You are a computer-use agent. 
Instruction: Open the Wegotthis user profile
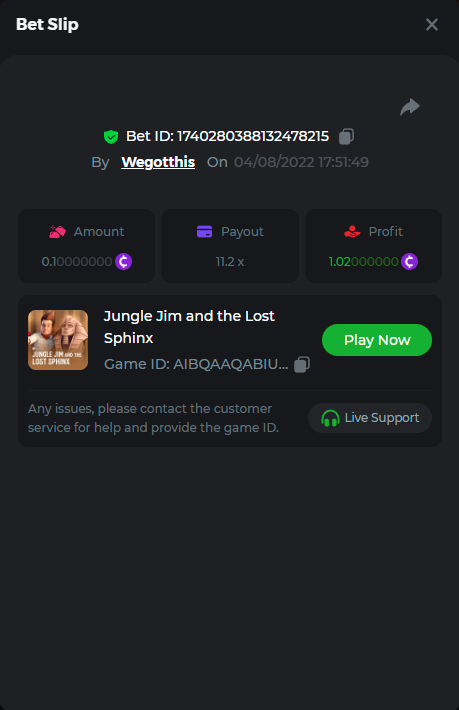[158, 162]
